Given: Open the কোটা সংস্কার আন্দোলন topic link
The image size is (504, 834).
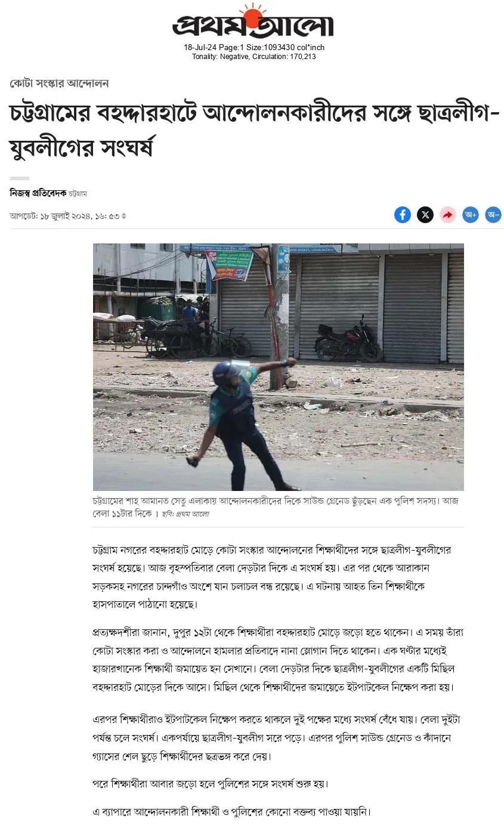Looking at the screenshot, I should click(59, 84).
